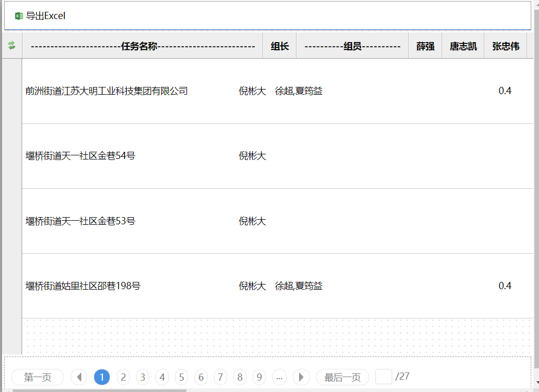Click the green refresh arrows icon

(x=12, y=46)
